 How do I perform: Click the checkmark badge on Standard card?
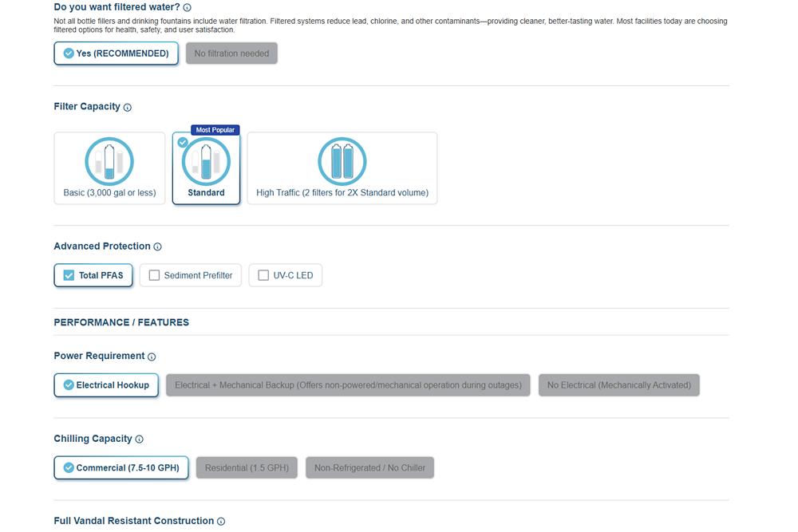click(x=183, y=143)
